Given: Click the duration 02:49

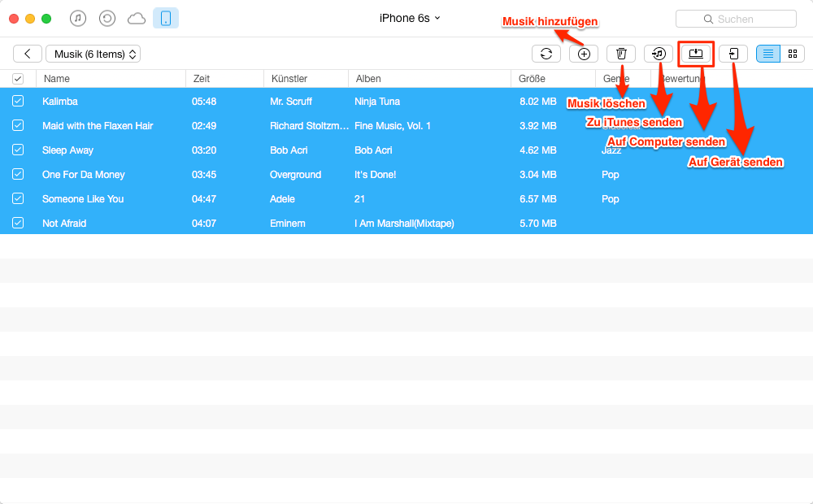Looking at the screenshot, I should coord(204,126).
